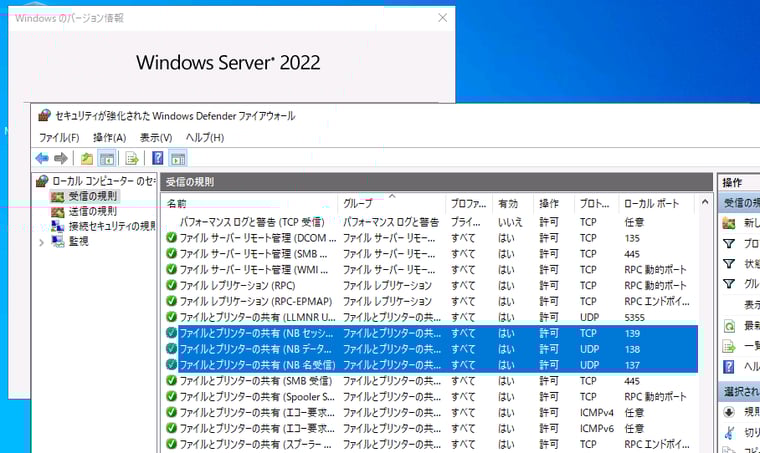The image size is (760, 453).
Task: Sort by the 有効 column header
Action: (513, 203)
